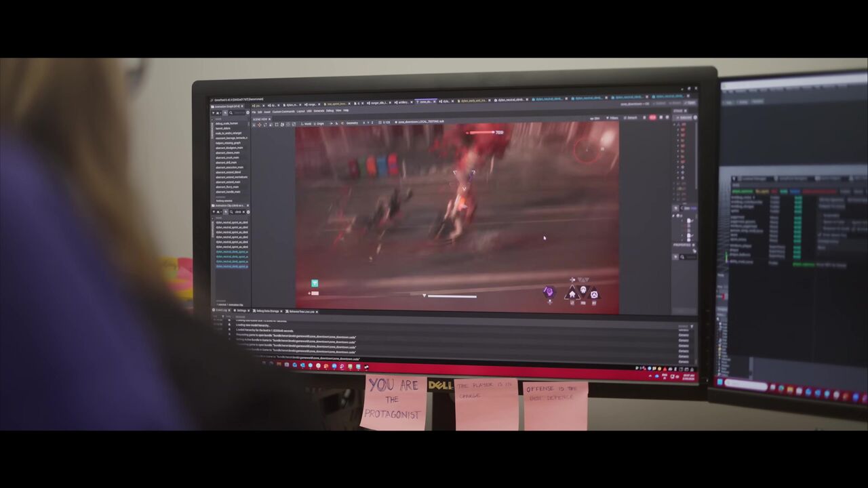Viewport: 868px width, 488px height.
Task: Select aberrant_drill_main in the graph list
Action: click(226, 162)
